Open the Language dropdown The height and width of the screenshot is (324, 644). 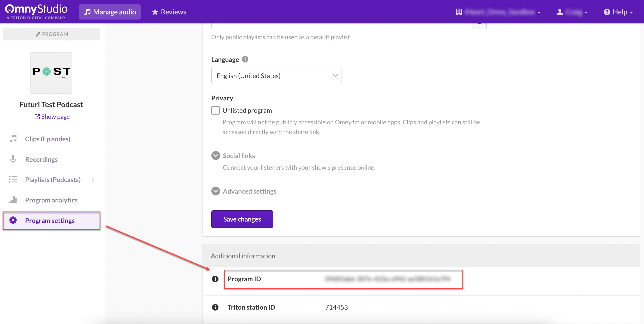click(x=276, y=76)
